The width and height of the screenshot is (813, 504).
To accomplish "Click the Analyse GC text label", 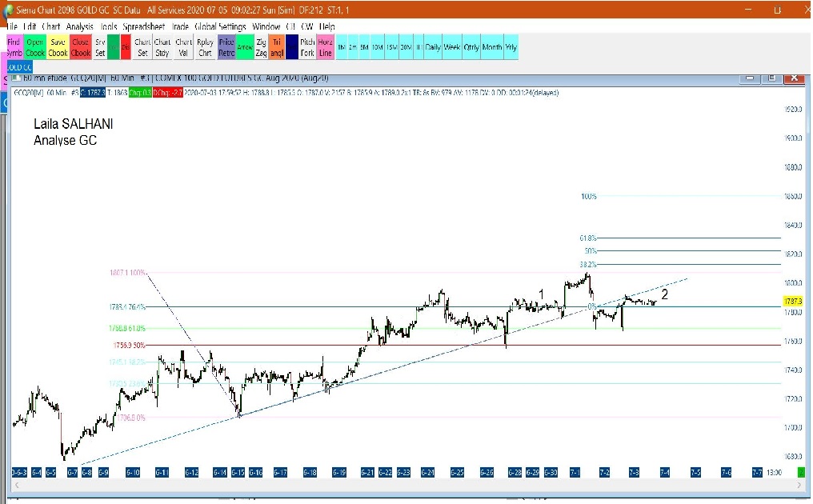I will [x=66, y=141].
